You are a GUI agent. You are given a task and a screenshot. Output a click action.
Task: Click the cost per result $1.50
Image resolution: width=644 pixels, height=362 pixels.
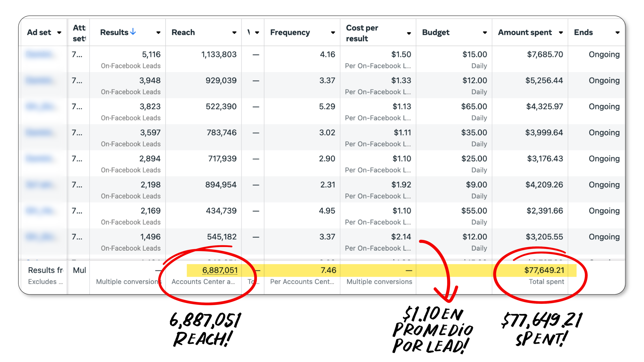pos(401,54)
